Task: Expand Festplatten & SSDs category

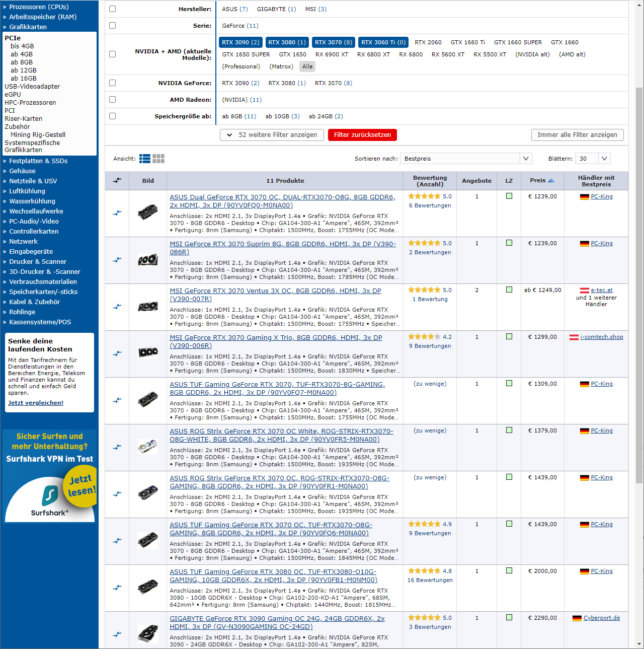Action: click(x=38, y=161)
